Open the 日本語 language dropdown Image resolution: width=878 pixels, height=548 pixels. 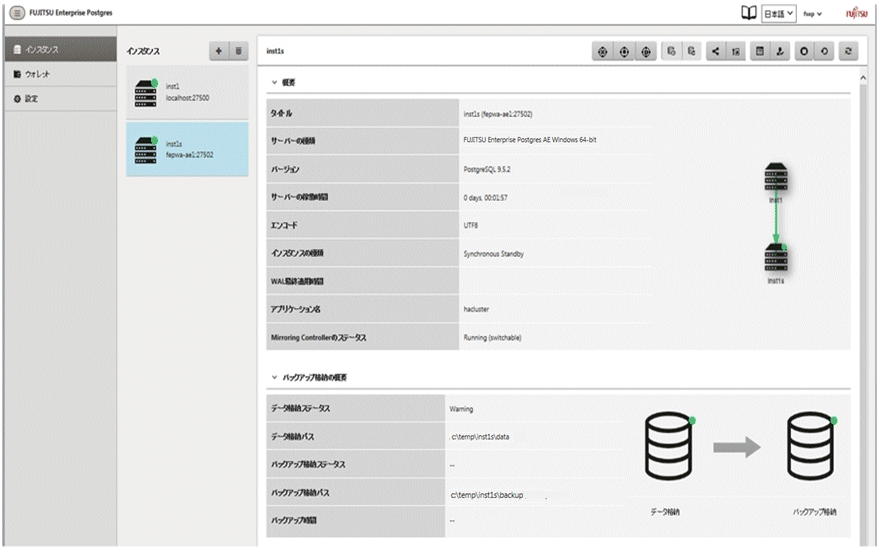[779, 14]
